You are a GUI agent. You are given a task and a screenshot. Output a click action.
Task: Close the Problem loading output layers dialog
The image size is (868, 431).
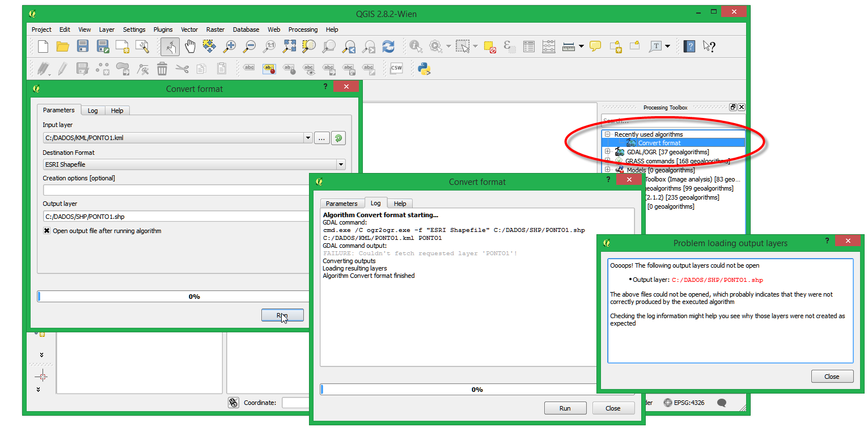pos(832,377)
